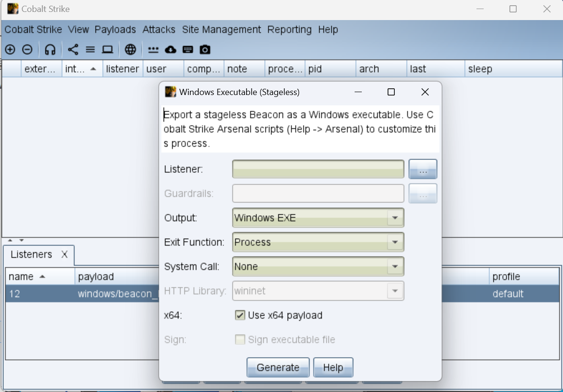Image resolution: width=563 pixels, height=392 pixels.
Task: Sort by the process column header
Action: coord(285,69)
